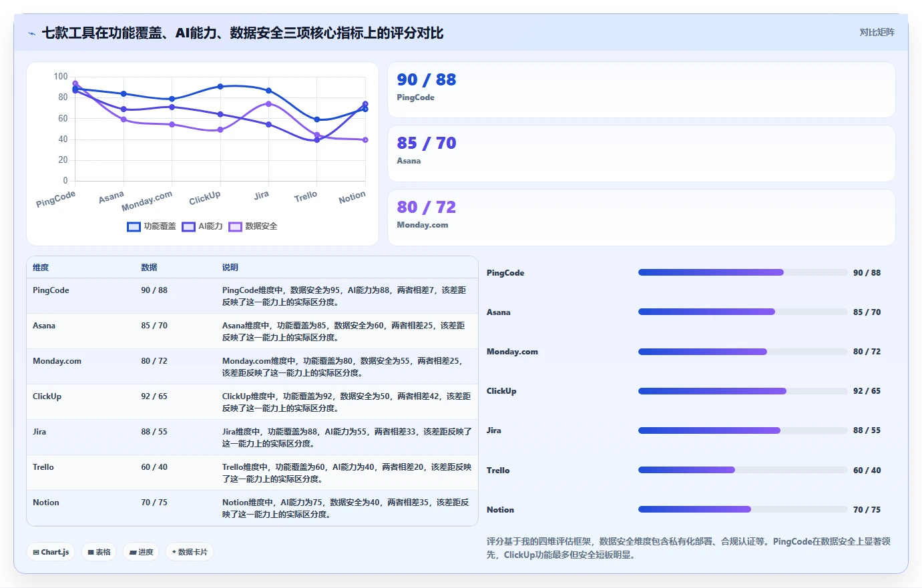The image size is (922, 588).
Task: Select the 数据安全 data point above Asana
Action: (x=124, y=119)
